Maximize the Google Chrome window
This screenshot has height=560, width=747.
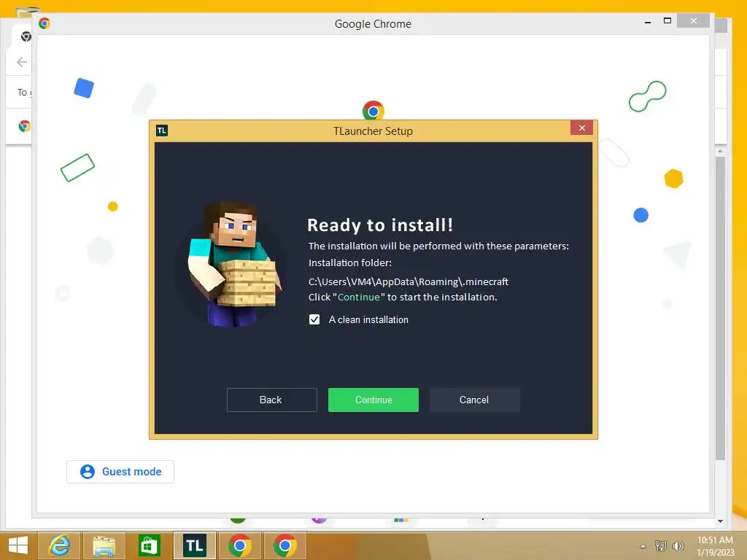(667, 20)
